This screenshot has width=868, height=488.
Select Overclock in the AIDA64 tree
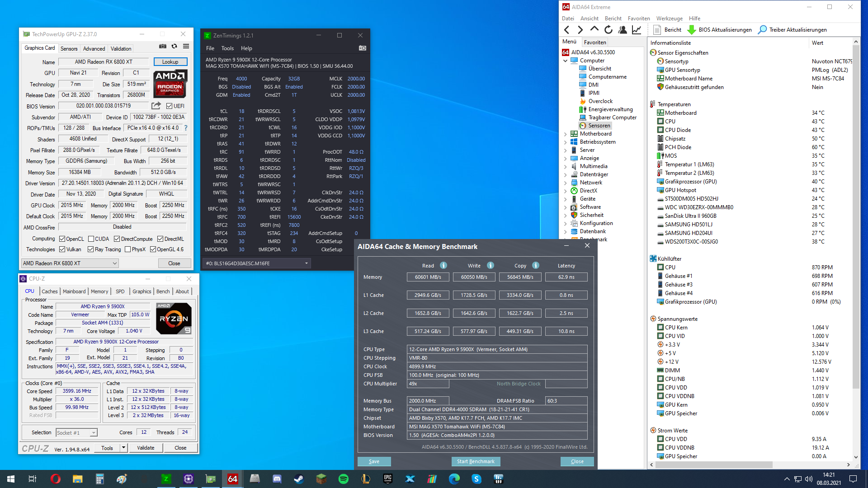tap(600, 101)
